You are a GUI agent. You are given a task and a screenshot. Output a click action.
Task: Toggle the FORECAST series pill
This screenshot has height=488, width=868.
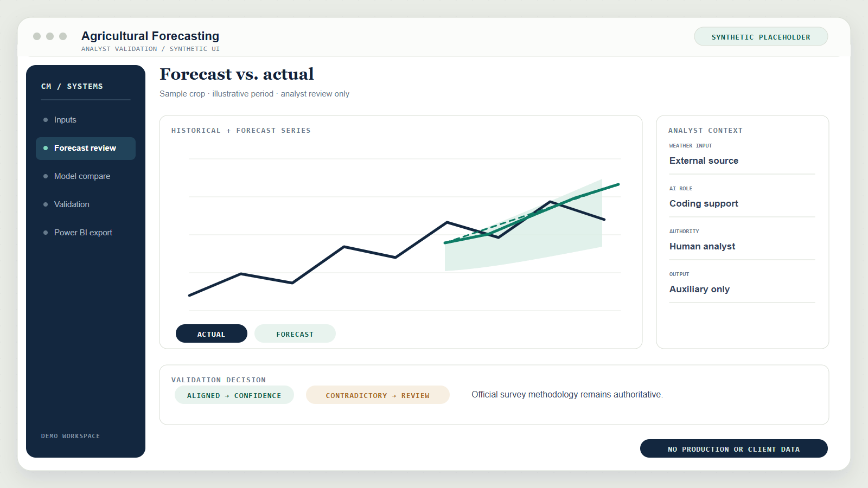point(295,333)
